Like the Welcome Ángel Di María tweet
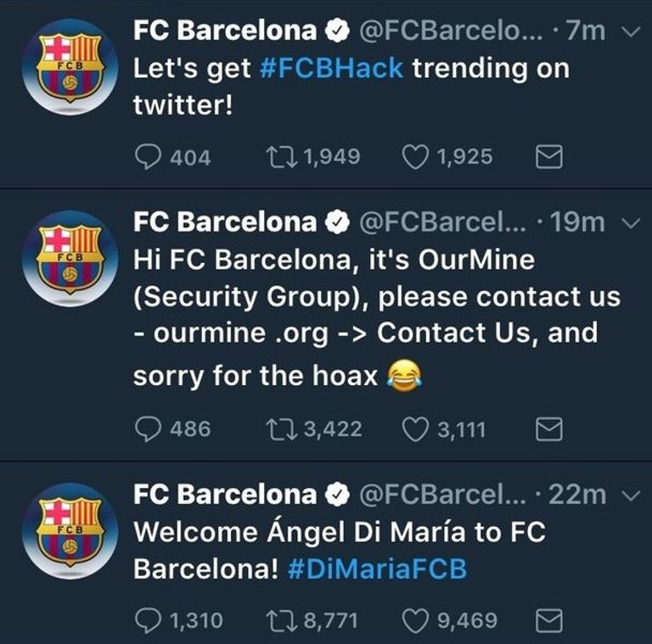Viewport: 652px width, 644px height. 415,621
